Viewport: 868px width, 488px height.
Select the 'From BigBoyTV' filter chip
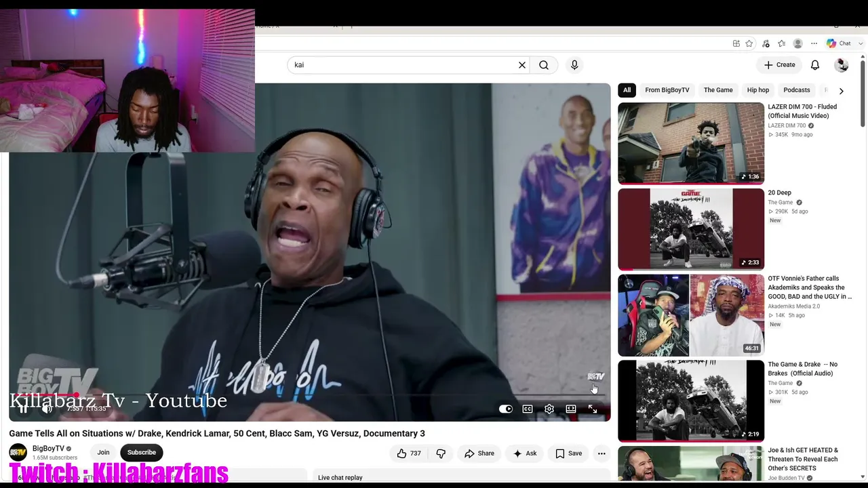[667, 90]
